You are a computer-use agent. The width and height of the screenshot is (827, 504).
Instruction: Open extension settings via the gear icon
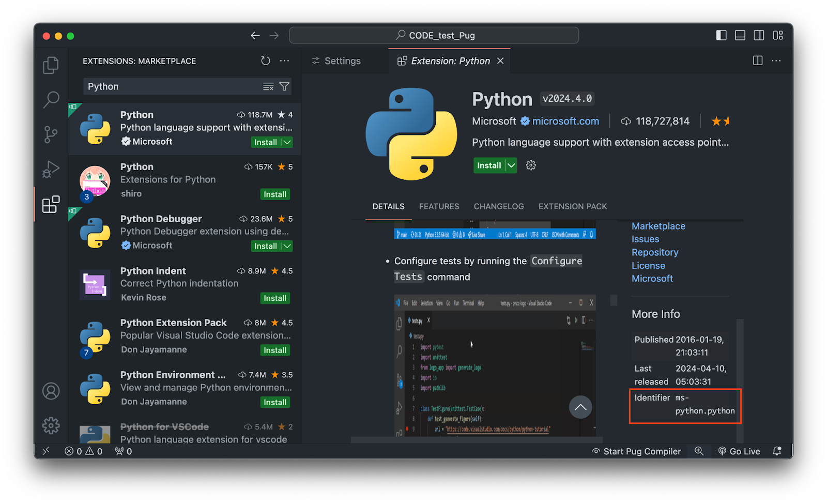coord(530,165)
